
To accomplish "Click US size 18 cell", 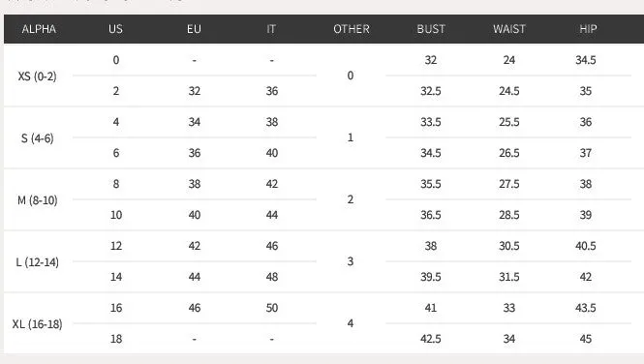I will tap(116, 339).
